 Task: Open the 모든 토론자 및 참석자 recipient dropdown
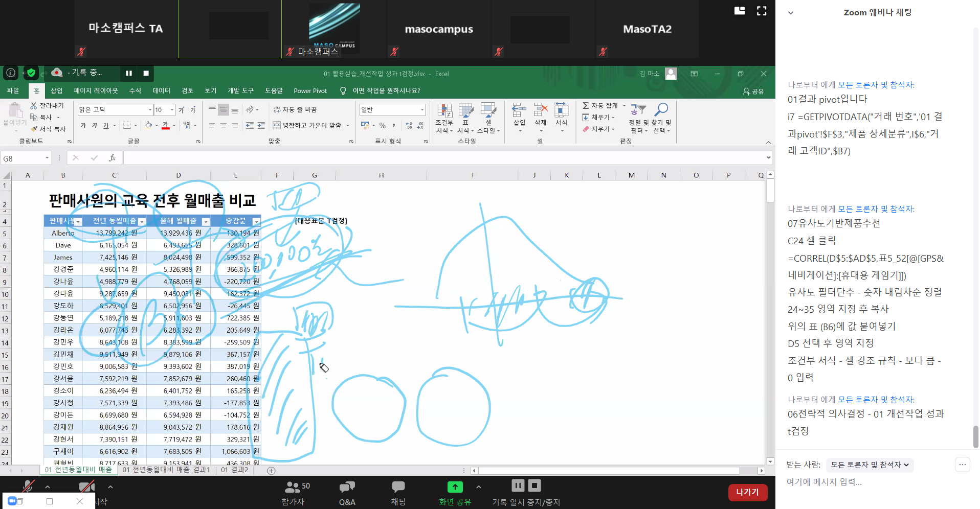pos(870,465)
